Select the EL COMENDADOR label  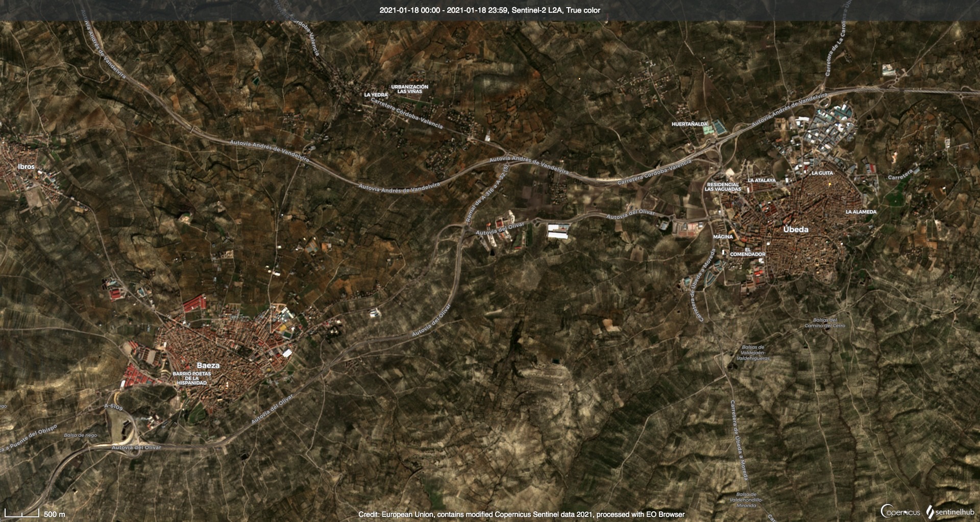pyautogui.click(x=748, y=252)
